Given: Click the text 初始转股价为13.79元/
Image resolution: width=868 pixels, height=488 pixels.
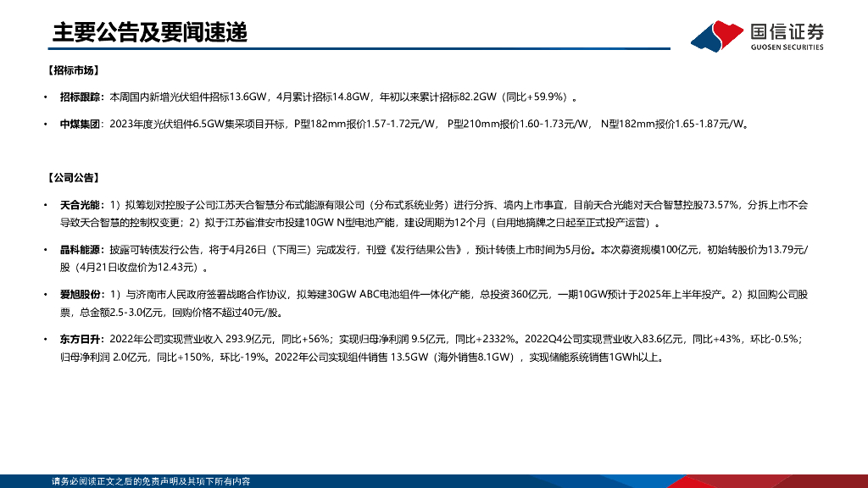Looking at the screenshot, I should tap(758, 250).
